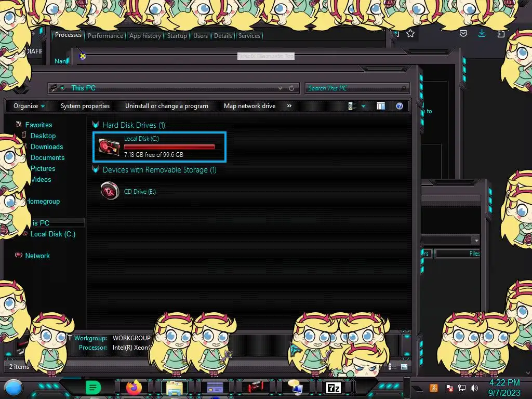Click Uninstall or change a program
The height and width of the screenshot is (399, 532).
[167, 106]
